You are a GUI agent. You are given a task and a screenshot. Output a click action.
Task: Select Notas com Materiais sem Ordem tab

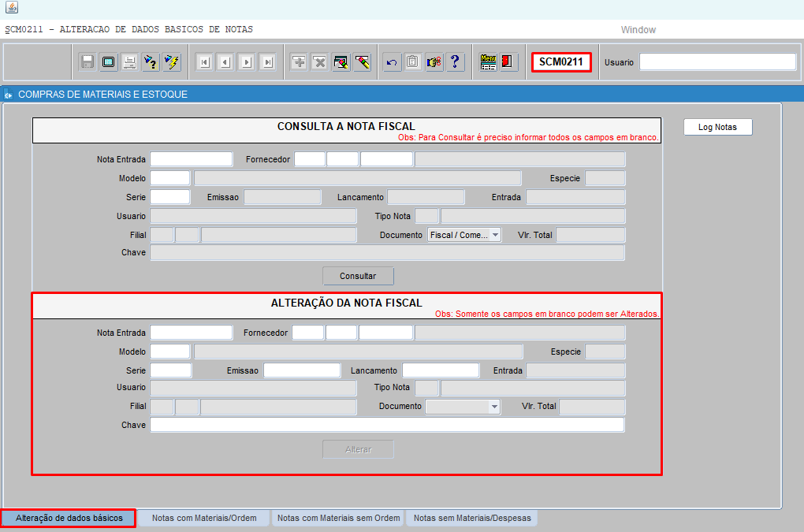[337, 518]
